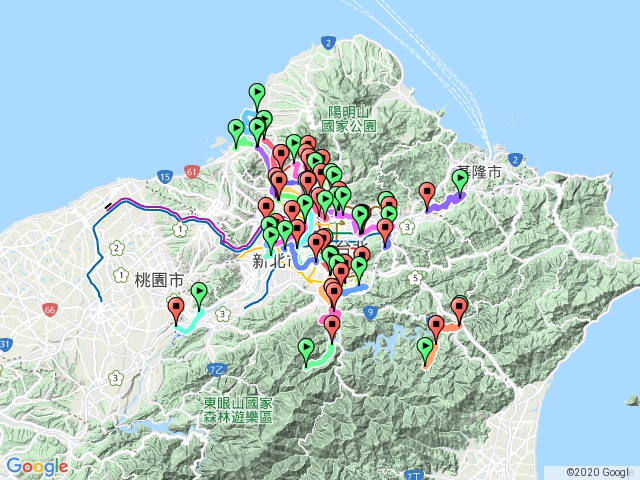
Task: Select the red marker farthest southeast
Action: click(459, 308)
